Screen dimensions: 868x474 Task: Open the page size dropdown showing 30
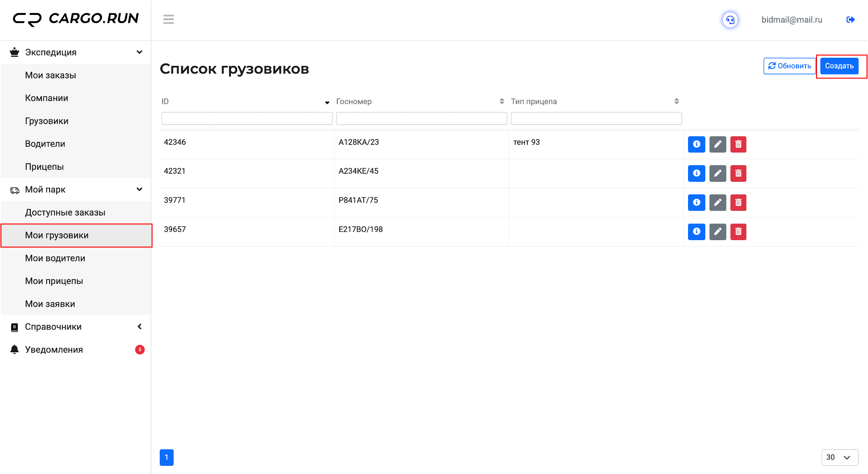(839, 457)
